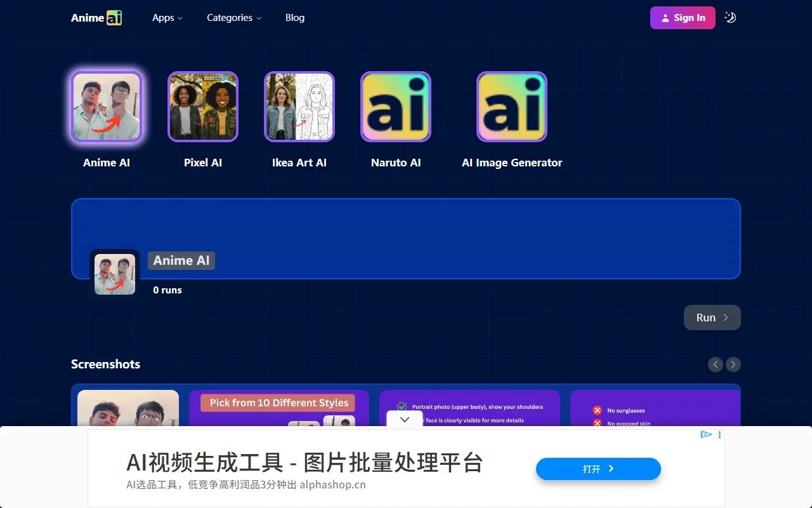This screenshot has height=508, width=812.
Task: Toggle dark mode with the moon icon
Action: tap(730, 18)
